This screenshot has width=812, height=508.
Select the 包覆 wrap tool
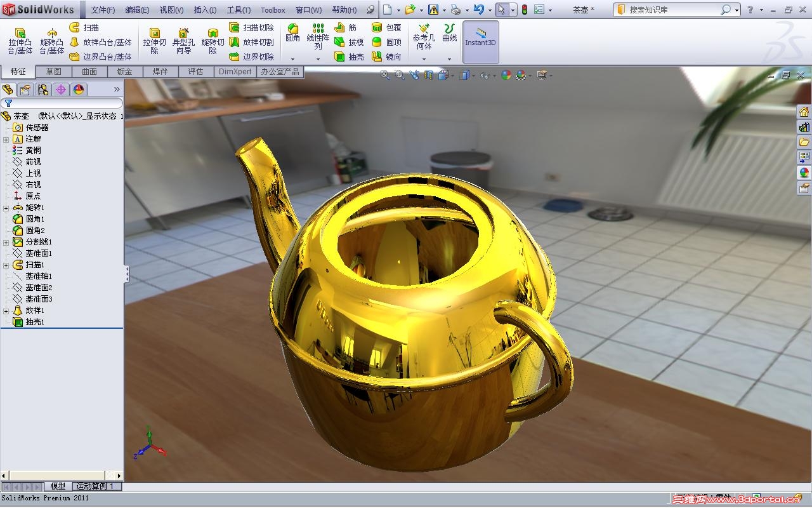[386, 28]
